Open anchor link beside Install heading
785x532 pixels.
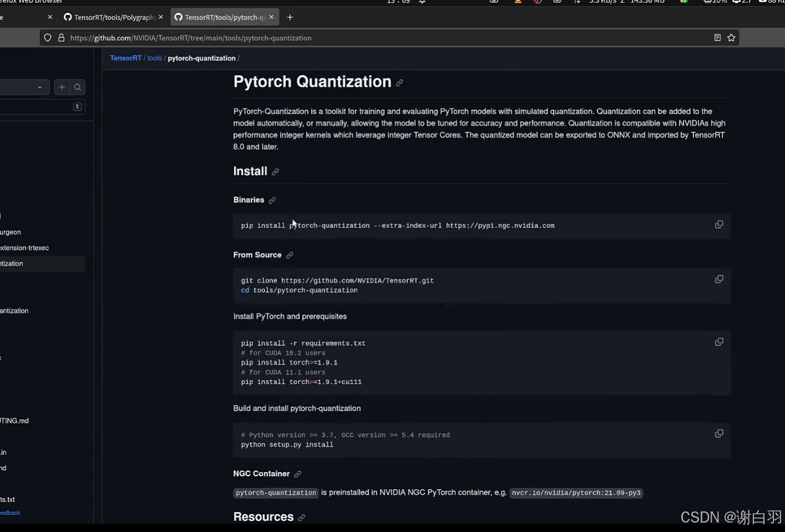275,172
